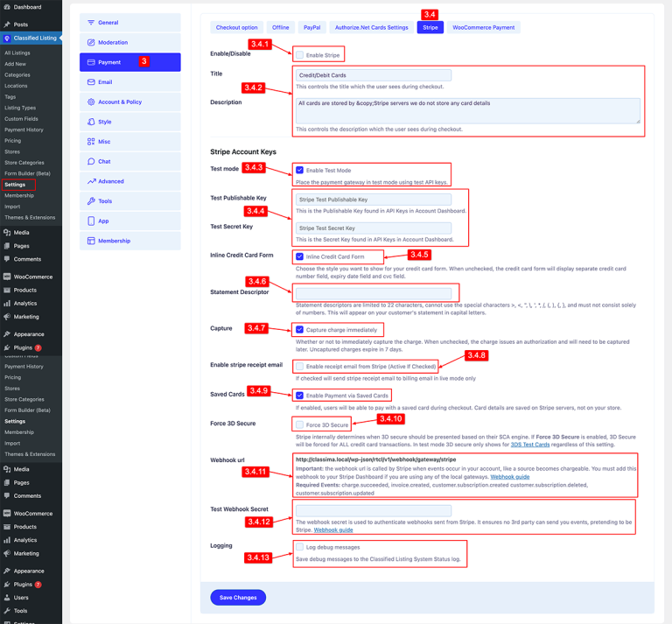672x624 pixels.
Task: Click the Statement Descriptor input
Action: [374, 293]
